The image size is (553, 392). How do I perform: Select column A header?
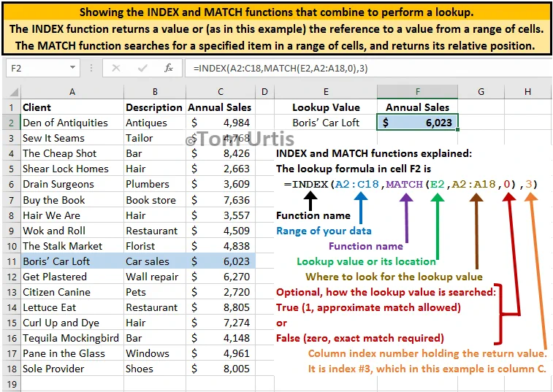[x=72, y=92]
